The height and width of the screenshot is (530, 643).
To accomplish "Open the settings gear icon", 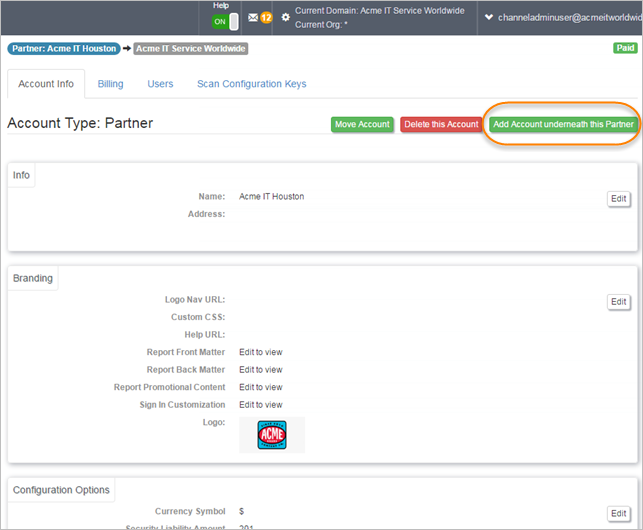I will pyautogui.click(x=286, y=18).
